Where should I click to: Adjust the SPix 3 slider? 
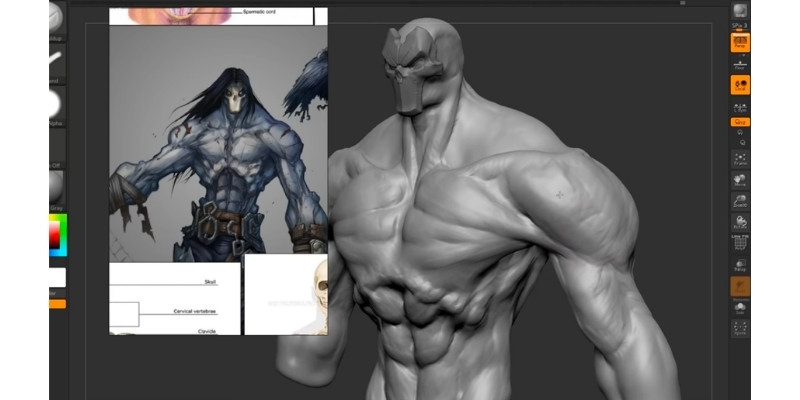pyautogui.click(x=740, y=26)
